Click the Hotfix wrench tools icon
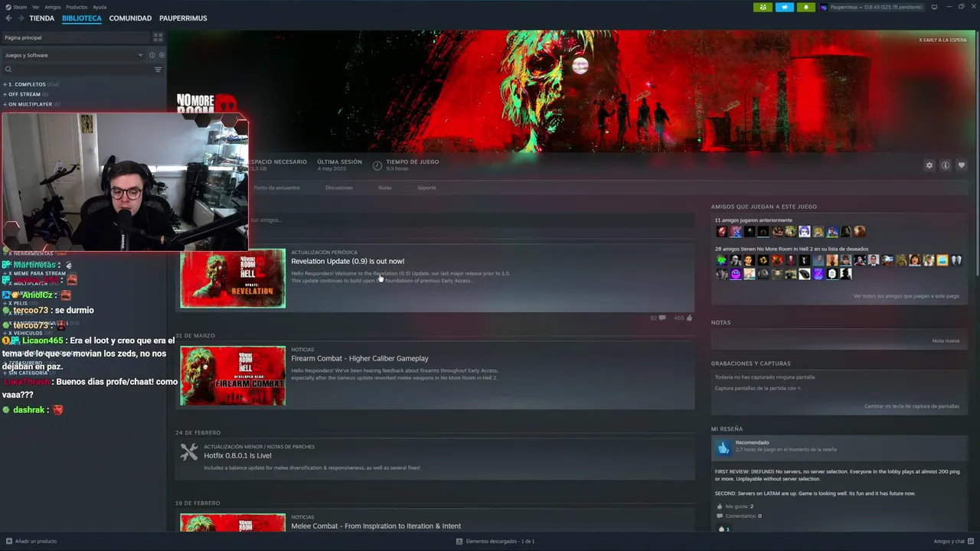This screenshot has height=551, width=980. 188,452
